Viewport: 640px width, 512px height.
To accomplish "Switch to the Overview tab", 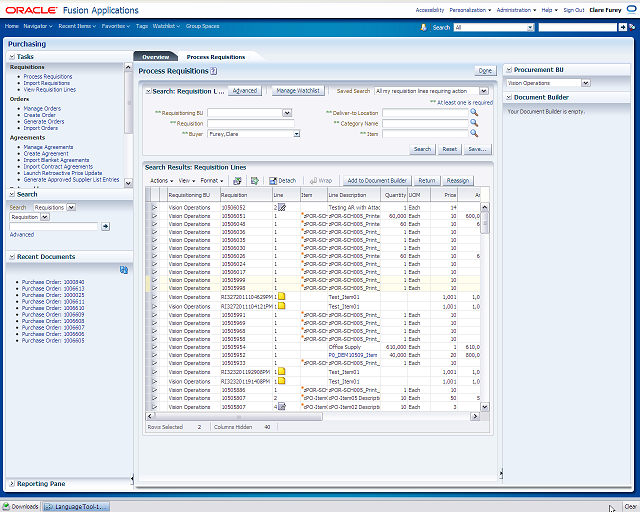I will [x=156, y=57].
